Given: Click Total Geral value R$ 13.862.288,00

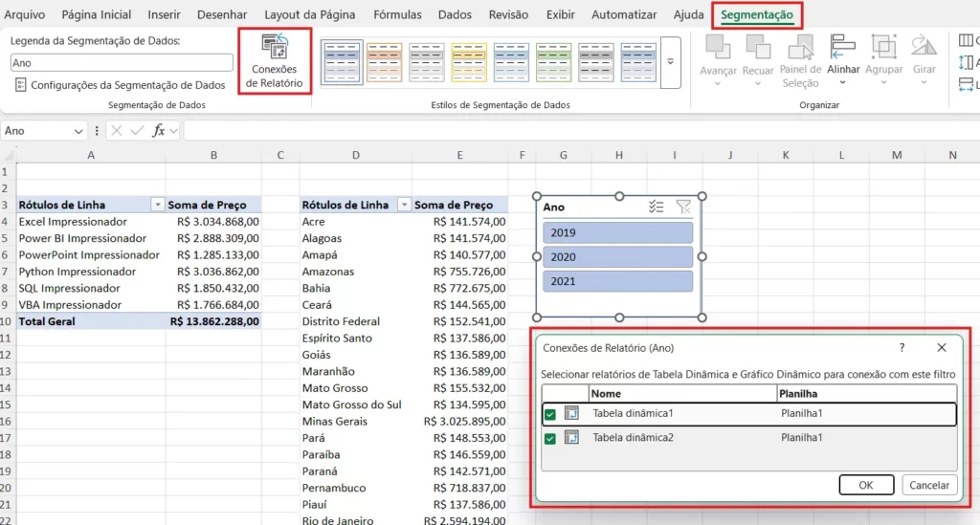Looking at the screenshot, I should [x=213, y=321].
